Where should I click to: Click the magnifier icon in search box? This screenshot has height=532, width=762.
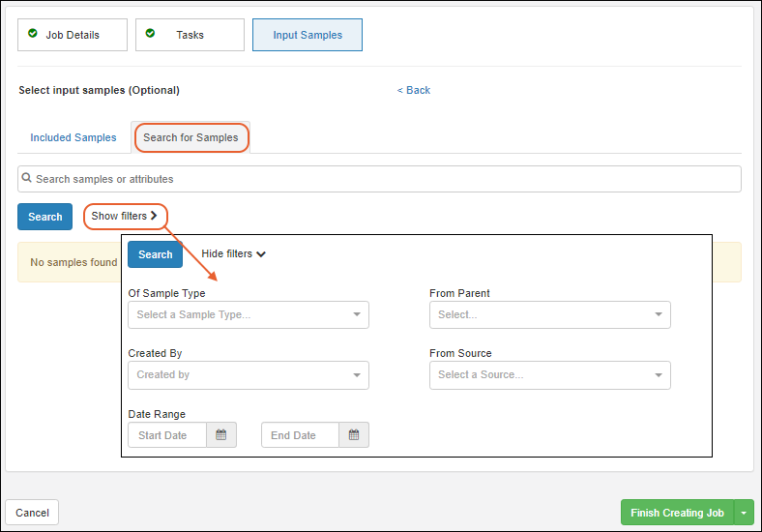click(27, 178)
